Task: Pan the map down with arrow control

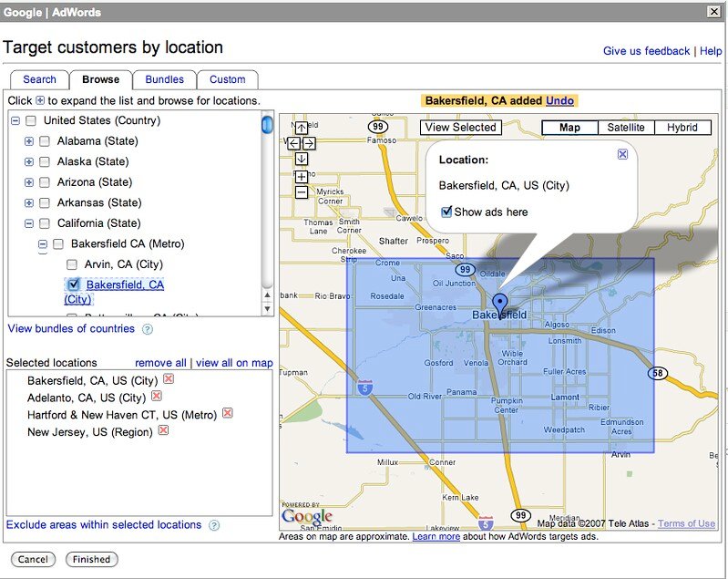Action: click(302, 159)
